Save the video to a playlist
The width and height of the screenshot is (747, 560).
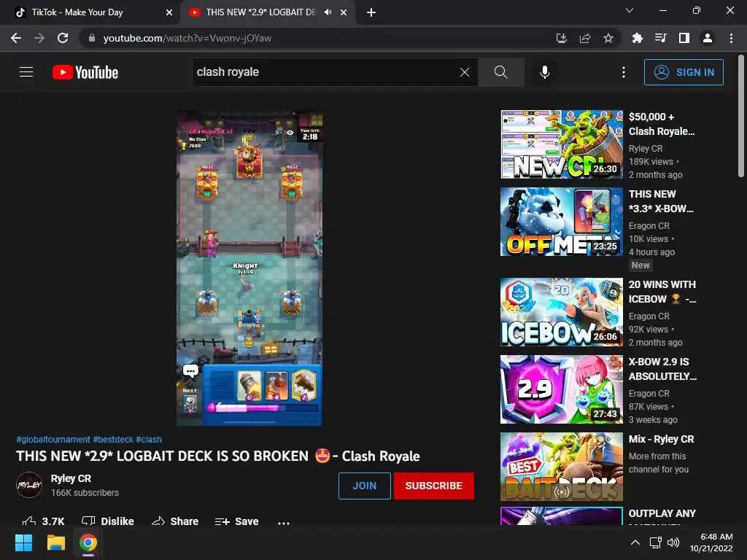(237, 521)
